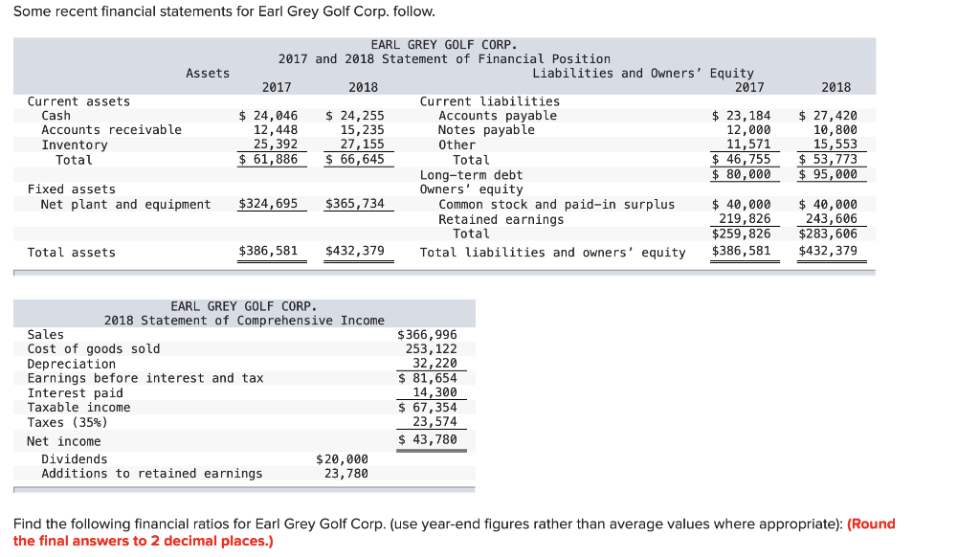Click the Net income row label
980x557 pixels.
(x=64, y=441)
